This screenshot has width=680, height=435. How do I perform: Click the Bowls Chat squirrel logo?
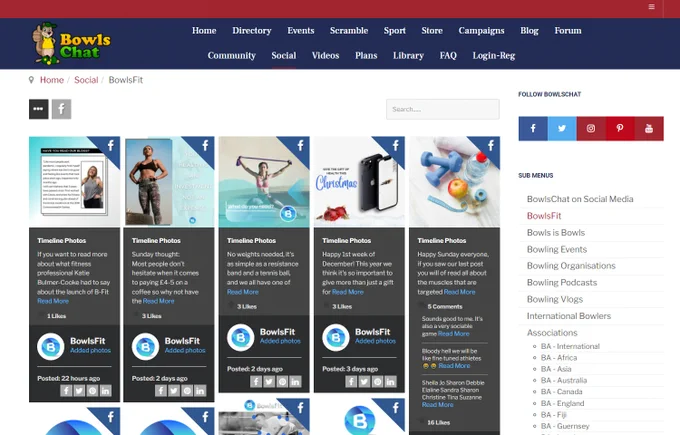click(x=72, y=44)
